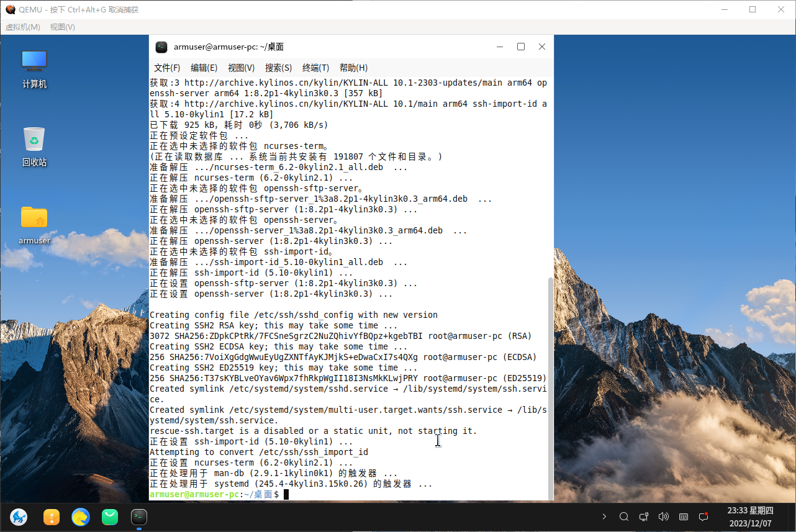796x532 pixels.
Task: Click the "armuser@armuser-pc" green prompt text
Action: click(194, 494)
